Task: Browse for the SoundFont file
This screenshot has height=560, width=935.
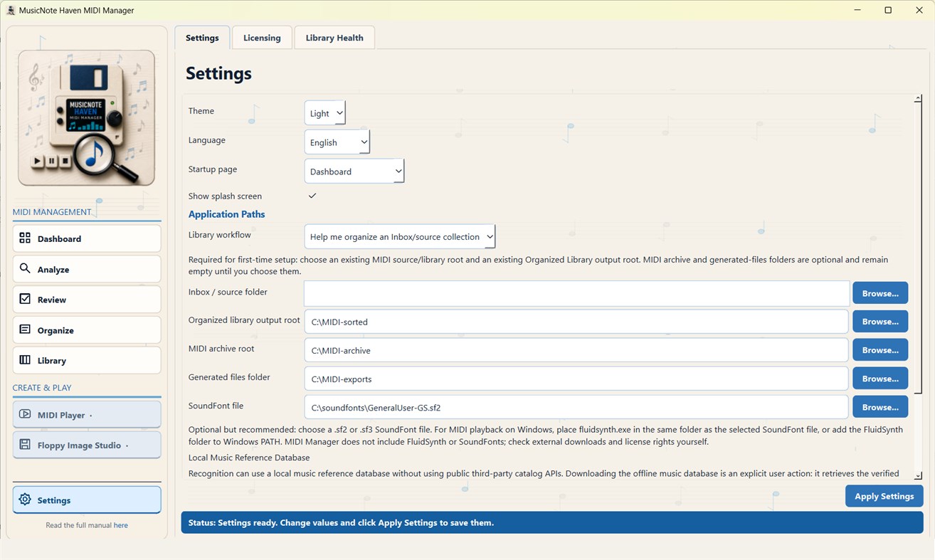Action: tap(880, 407)
